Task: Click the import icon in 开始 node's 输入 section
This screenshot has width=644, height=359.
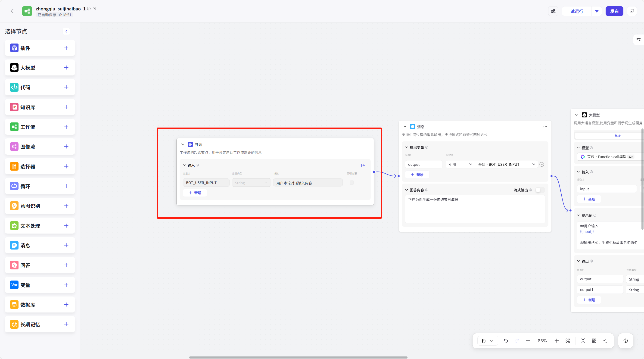Action: [363, 165]
